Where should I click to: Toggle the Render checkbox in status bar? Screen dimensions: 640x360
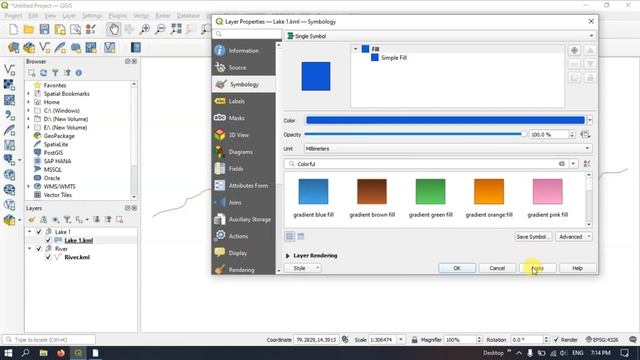point(556,340)
